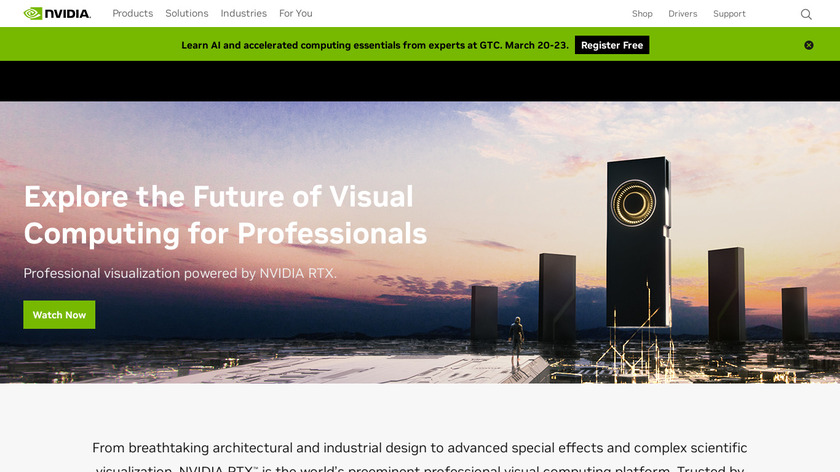Open the Industries menu

coord(243,13)
